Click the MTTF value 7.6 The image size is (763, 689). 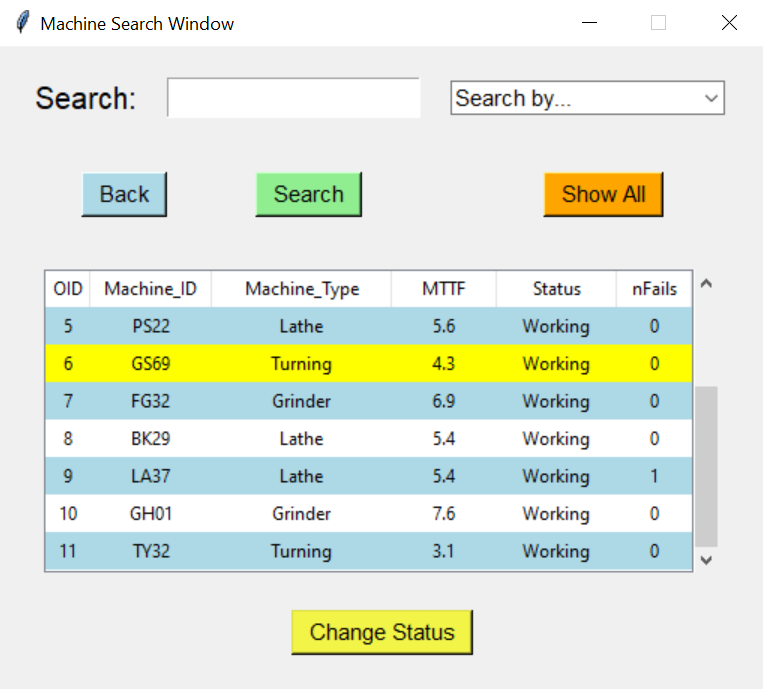tap(444, 513)
